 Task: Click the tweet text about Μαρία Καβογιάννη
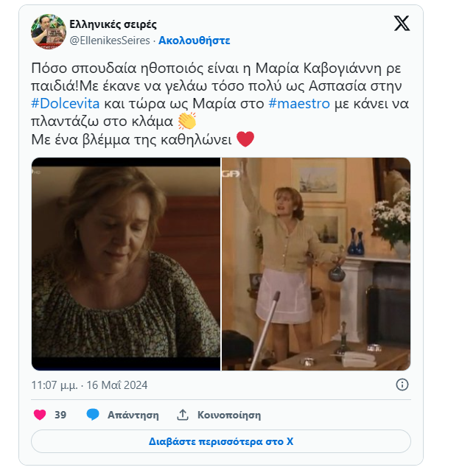pos(220,103)
